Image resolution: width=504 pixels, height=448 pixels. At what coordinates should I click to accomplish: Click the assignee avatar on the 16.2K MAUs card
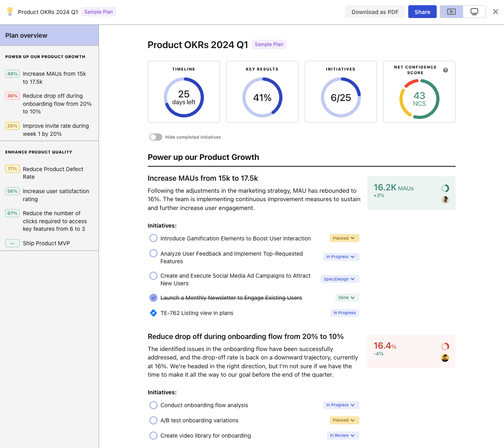(445, 200)
